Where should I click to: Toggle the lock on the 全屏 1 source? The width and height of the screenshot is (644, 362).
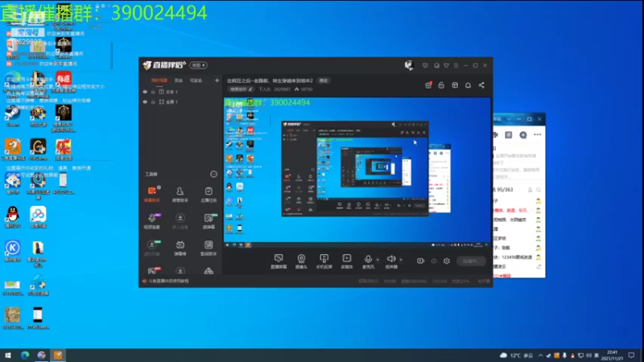click(x=153, y=102)
